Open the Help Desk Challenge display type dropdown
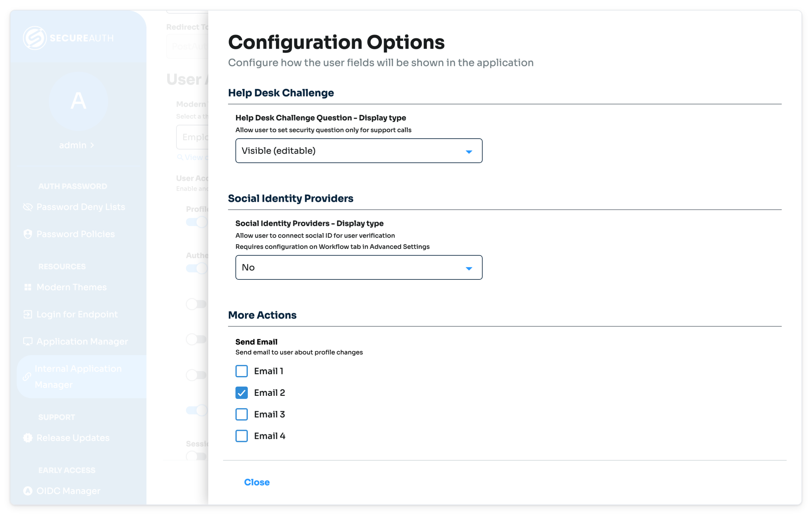 click(359, 151)
